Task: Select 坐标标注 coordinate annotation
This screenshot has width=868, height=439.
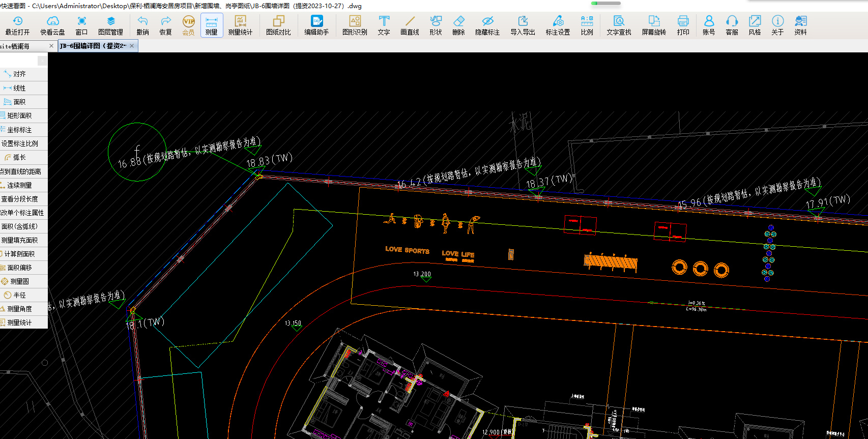Action: (x=24, y=130)
